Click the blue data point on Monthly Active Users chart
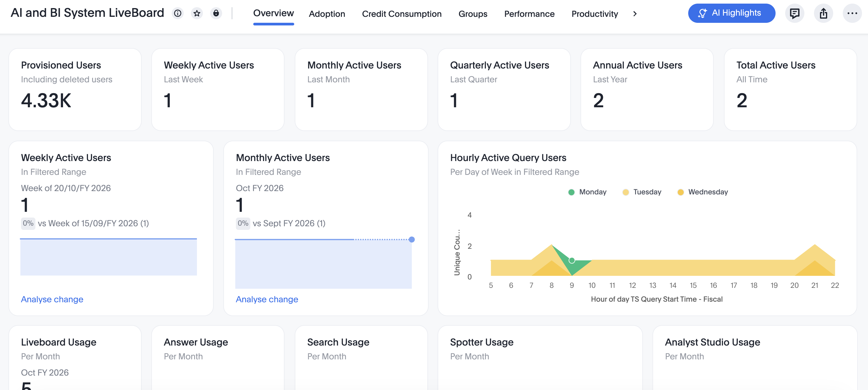The image size is (868, 390). coord(412,239)
